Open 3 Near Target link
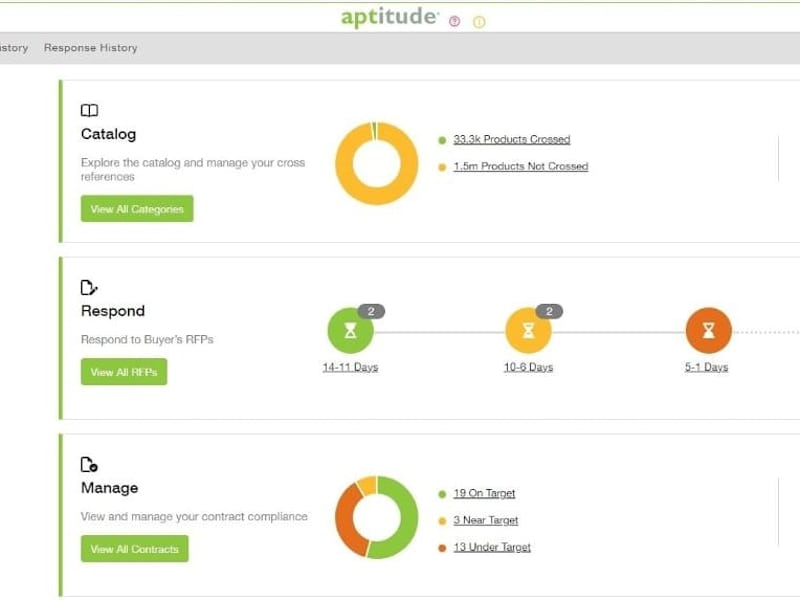The image size is (800, 600). 486,520
